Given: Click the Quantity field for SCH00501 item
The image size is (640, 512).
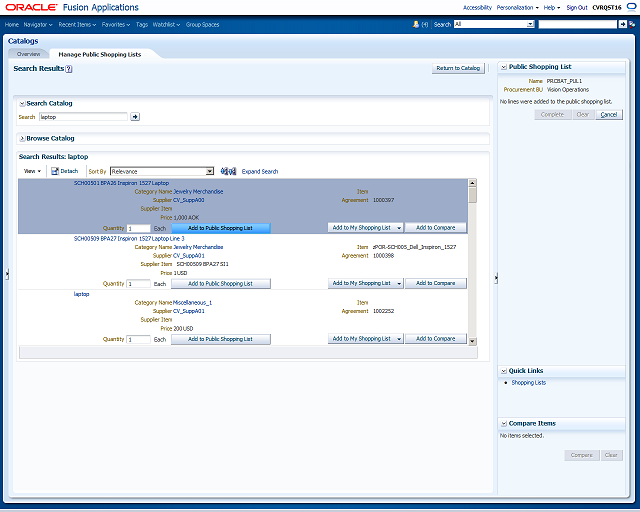Looking at the screenshot, I should pyautogui.click(x=138, y=229).
